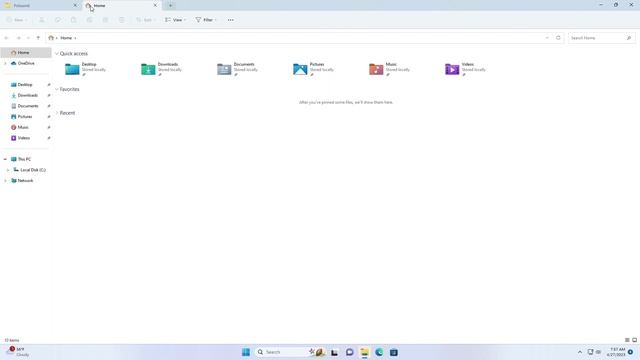Click the Paste clipboard icon
Viewport: 640px width, 360px height.
[73, 20]
